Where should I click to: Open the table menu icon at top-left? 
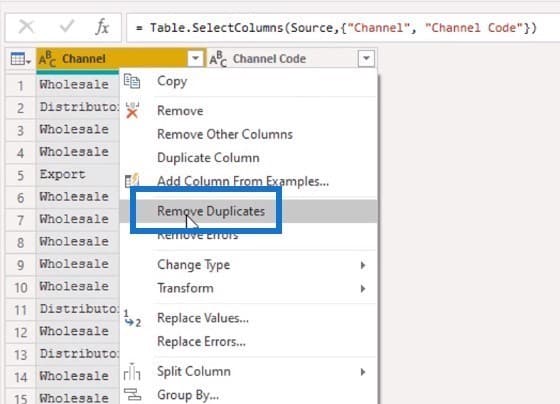(20, 59)
